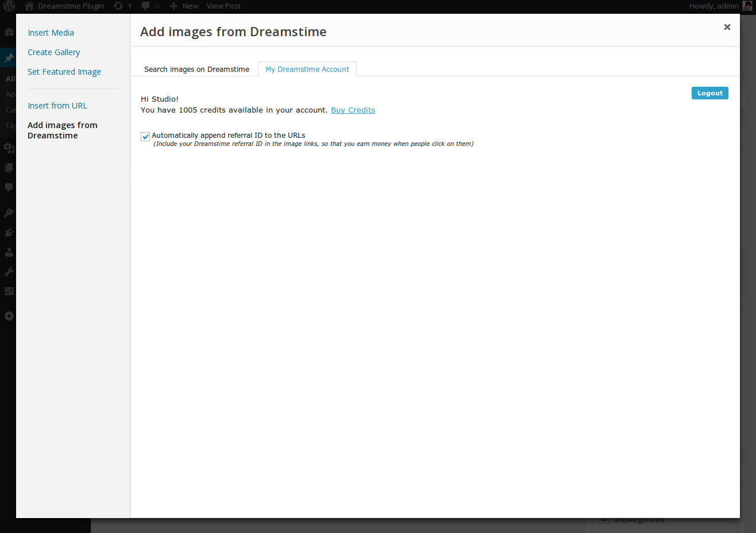Open the comments bubble in admin bar
The height and width of the screenshot is (533, 756).
pyautogui.click(x=151, y=6)
